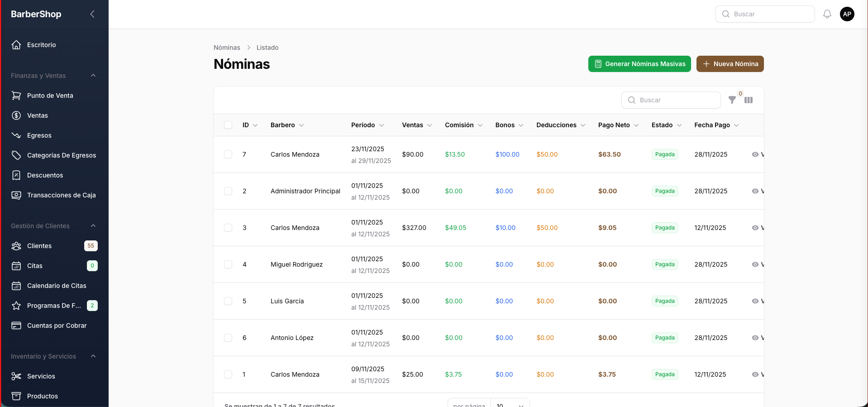Click the Punto de Venta cart icon
This screenshot has width=868, height=407.
[x=16, y=96]
